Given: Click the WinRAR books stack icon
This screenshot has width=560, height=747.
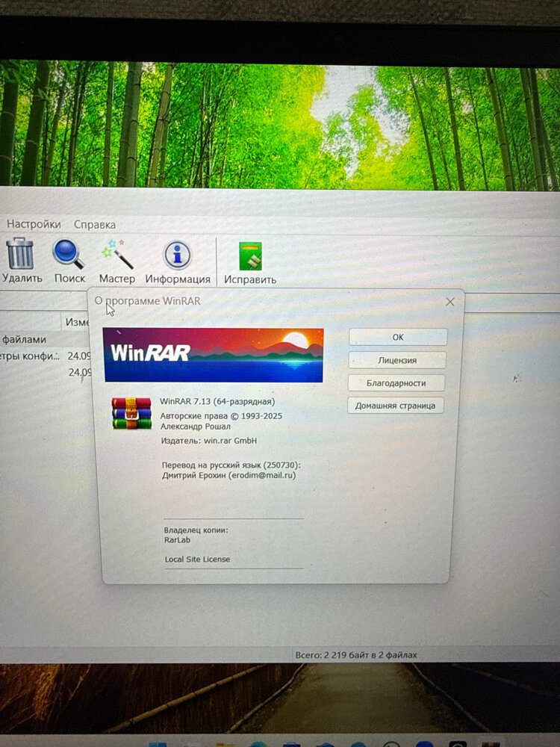Looking at the screenshot, I should click(x=131, y=412).
